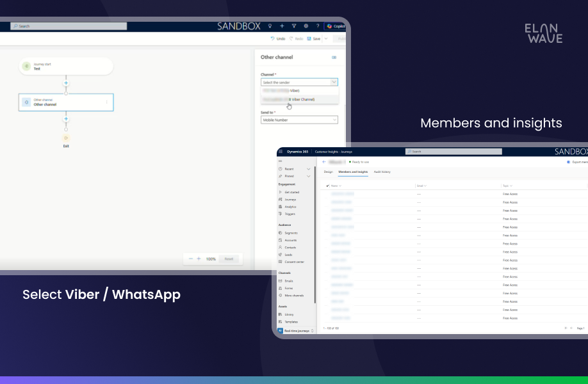
Task: Add step below Journey start tile
Action: pos(66,83)
